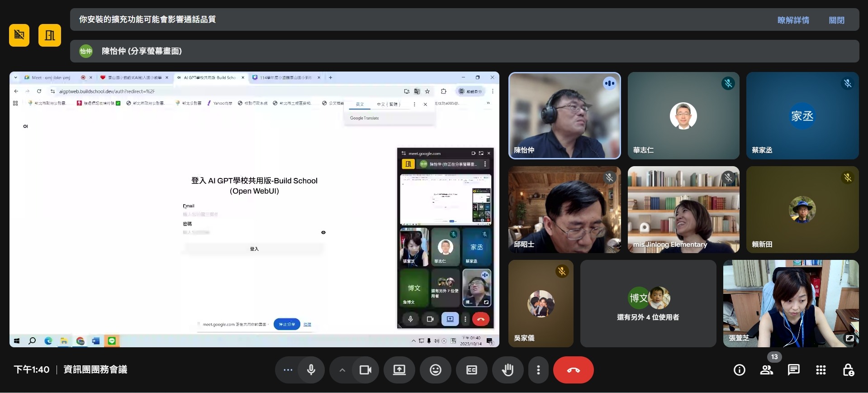Image resolution: width=868 pixels, height=393 pixels.
Task: Open the chat with everyone panel
Action: (x=793, y=370)
